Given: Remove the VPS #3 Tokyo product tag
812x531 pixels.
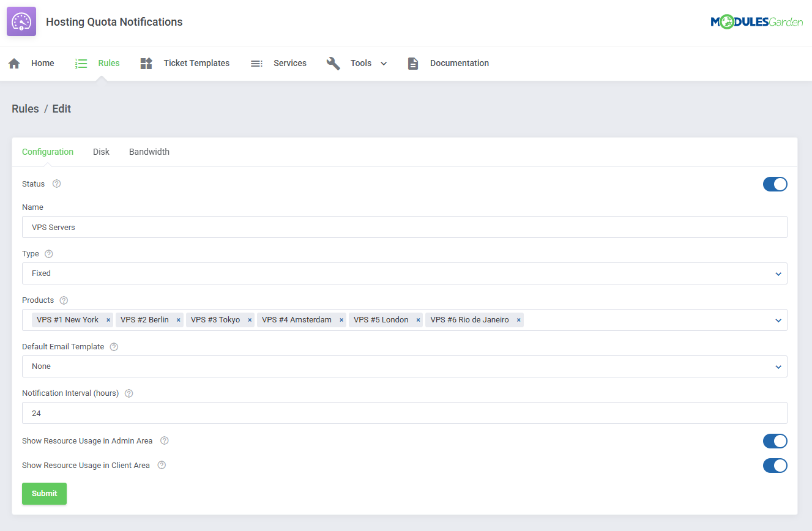Looking at the screenshot, I should [249, 319].
